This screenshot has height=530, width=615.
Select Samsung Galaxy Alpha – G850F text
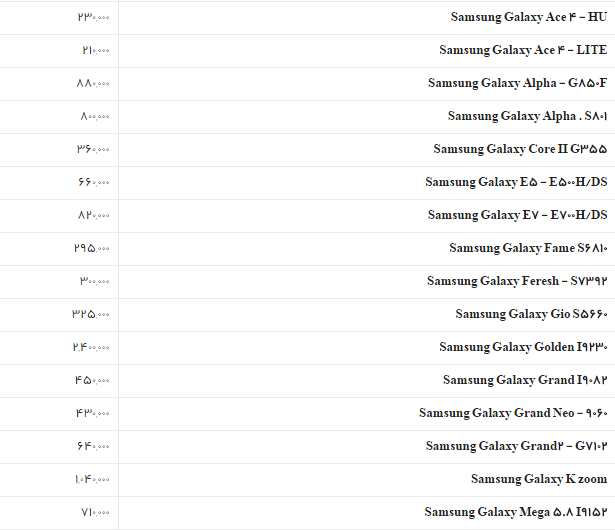(517, 83)
